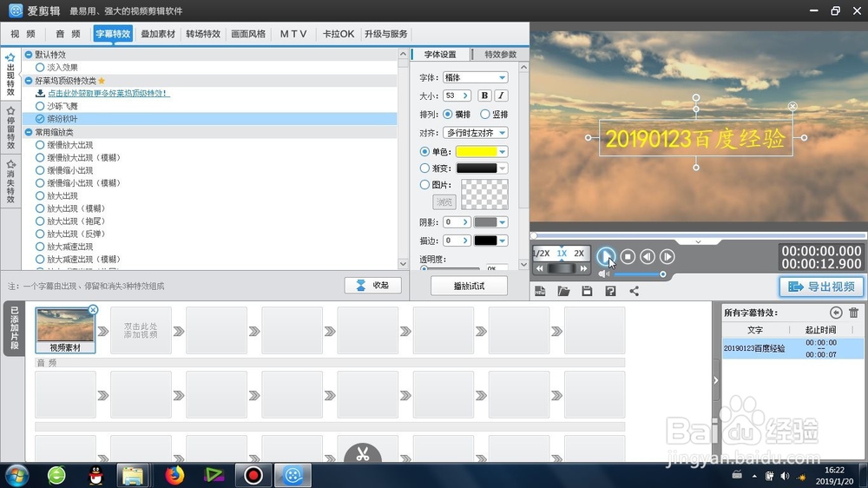Screen dimensions: 868x488
Task: Open the 特效参数 tab
Action: (501, 55)
